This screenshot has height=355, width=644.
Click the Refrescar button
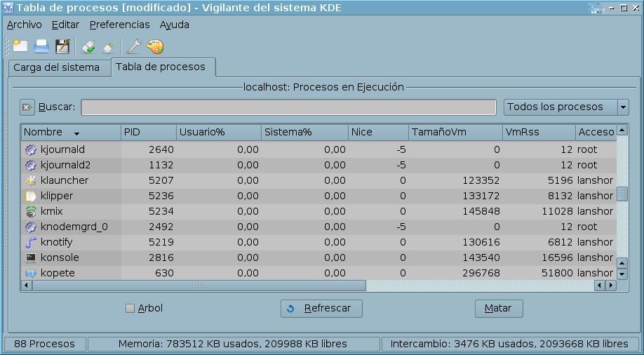(x=321, y=309)
